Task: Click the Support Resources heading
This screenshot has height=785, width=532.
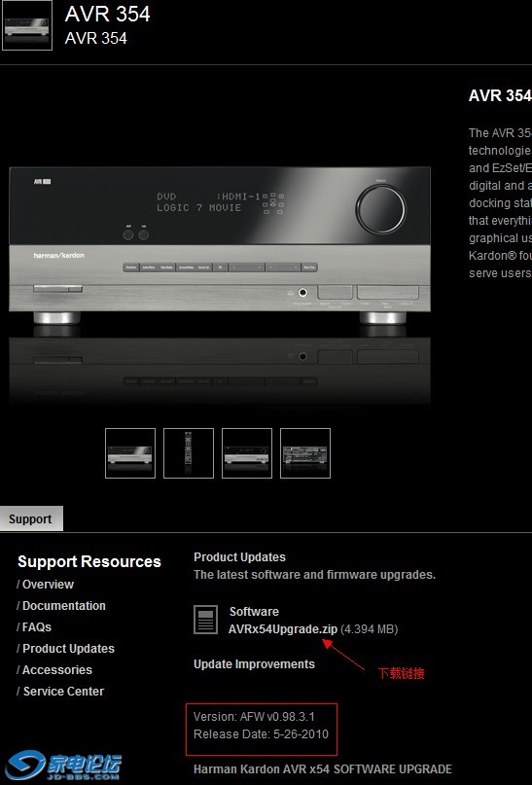Action: click(89, 561)
